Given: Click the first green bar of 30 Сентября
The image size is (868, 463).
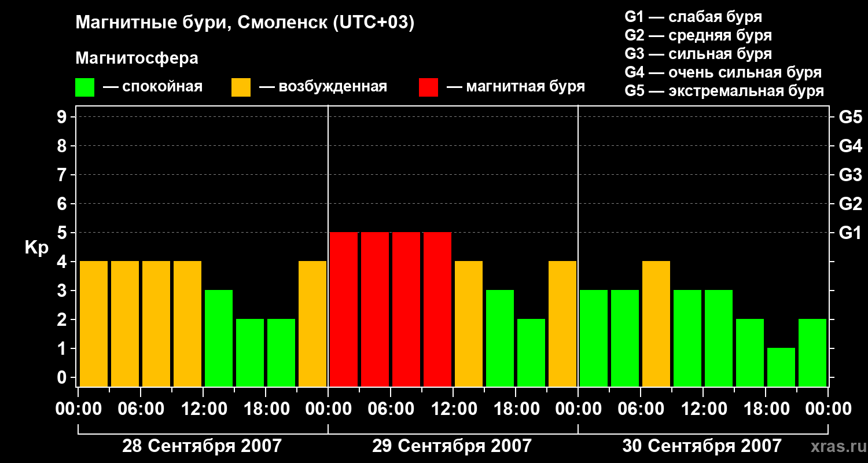Looking at the screenshot, I should click(594, 338).
